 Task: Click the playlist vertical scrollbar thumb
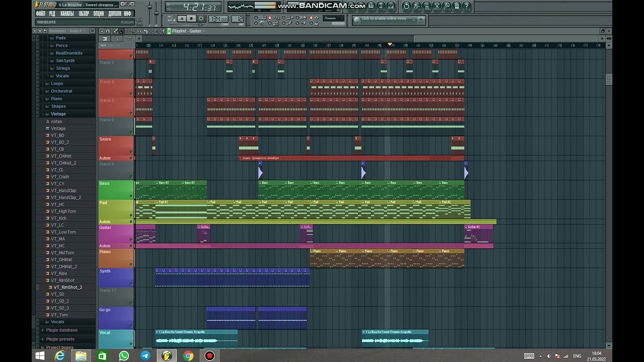pos(609,80)
